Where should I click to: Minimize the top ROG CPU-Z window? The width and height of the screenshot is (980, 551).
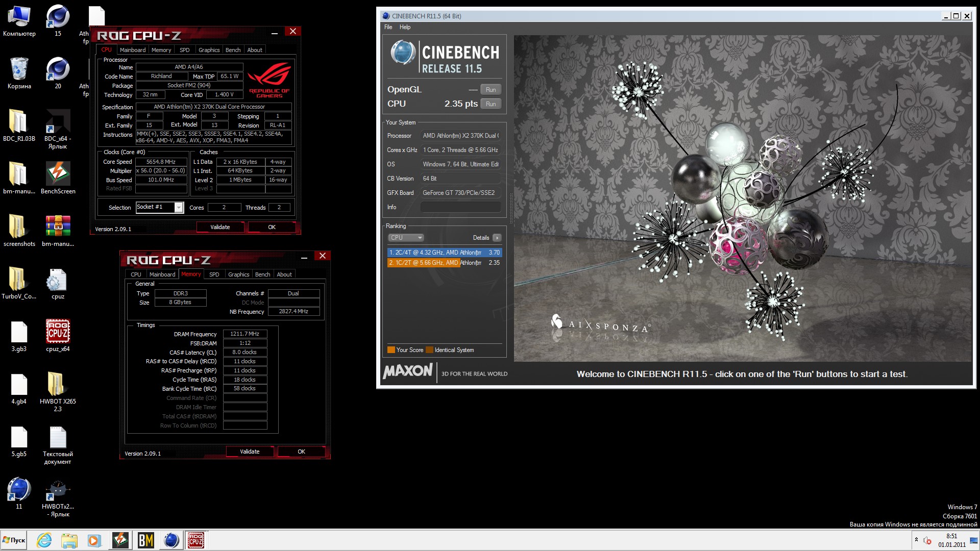tap(274, 33)
